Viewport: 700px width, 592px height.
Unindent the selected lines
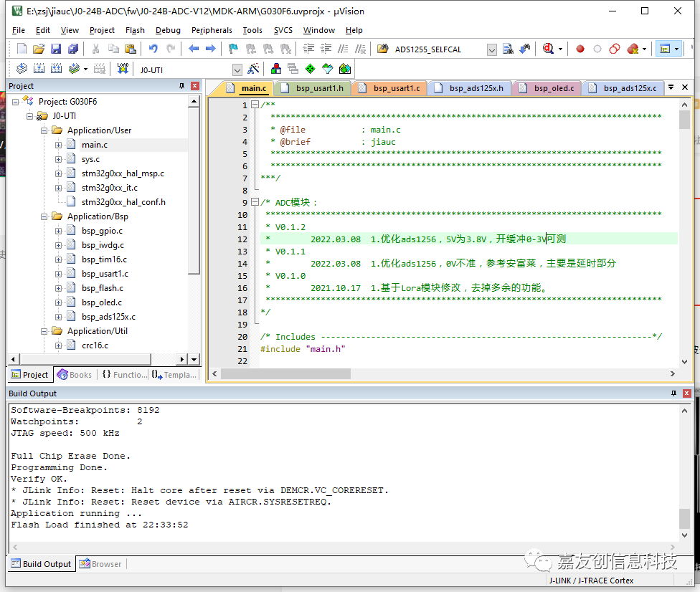tap(326, 49)
